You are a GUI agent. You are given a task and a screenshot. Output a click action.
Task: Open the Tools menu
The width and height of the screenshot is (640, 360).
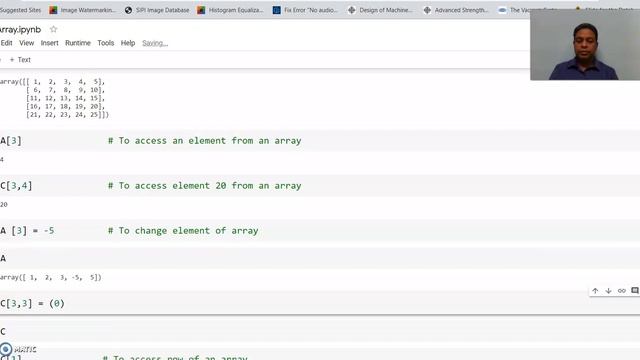(105, 43)
